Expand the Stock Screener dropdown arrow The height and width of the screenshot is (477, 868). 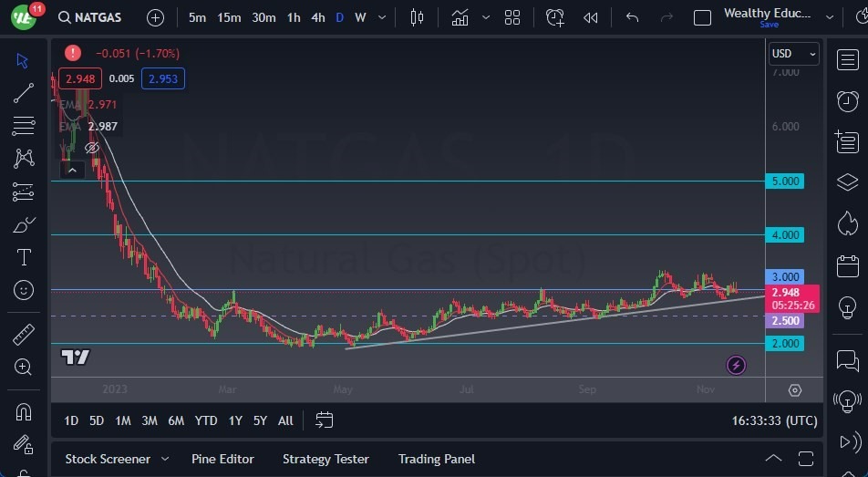click(165, 460)
